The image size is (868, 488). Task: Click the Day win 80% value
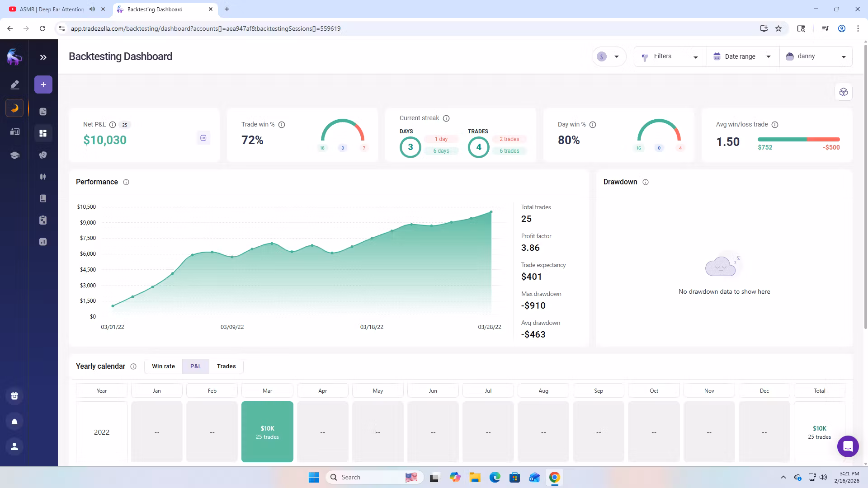coord(569,140)
